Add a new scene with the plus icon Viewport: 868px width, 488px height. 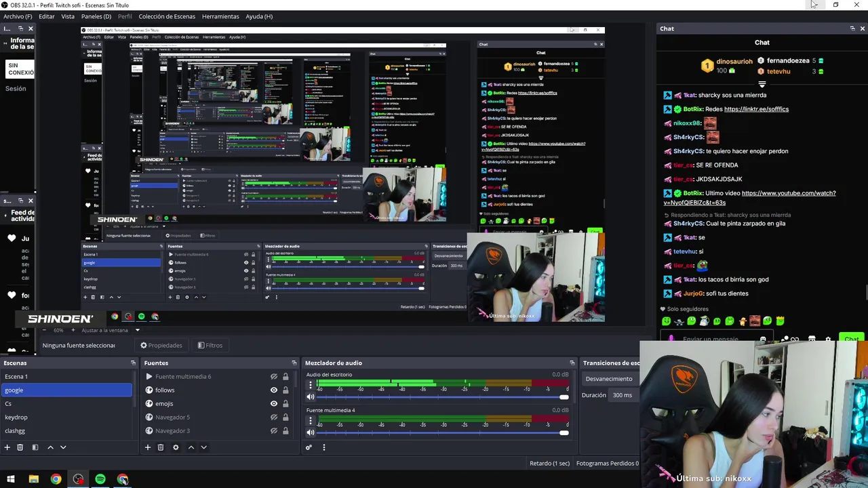point(7,447)
